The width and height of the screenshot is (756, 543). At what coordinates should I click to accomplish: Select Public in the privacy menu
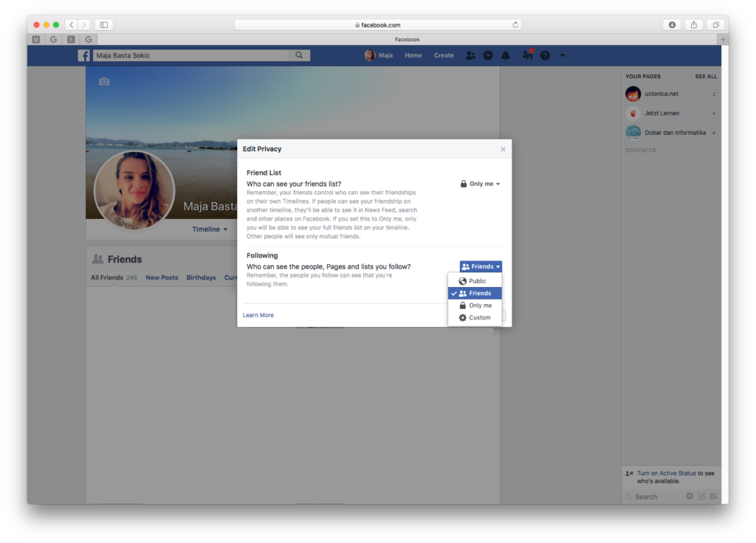click(x=477, y=281)
